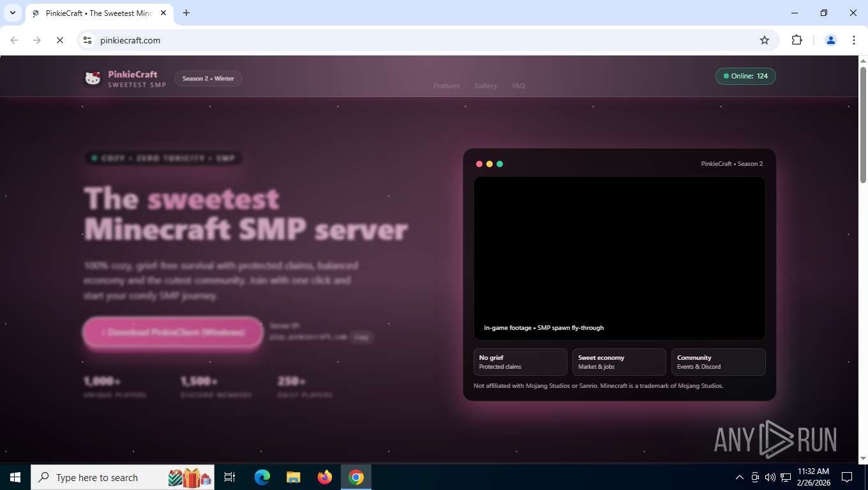
Task: View site information icon in address bar
Action: (x=87, y=40)
